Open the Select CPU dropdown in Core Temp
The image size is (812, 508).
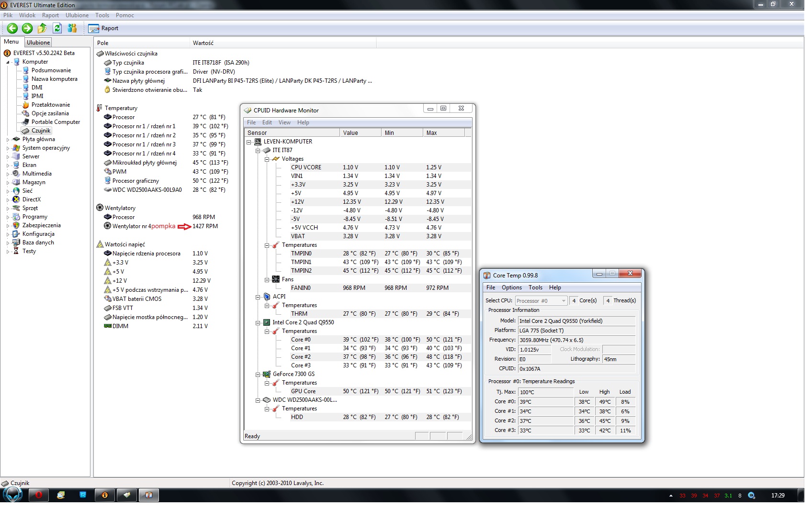tap(541, 301)
